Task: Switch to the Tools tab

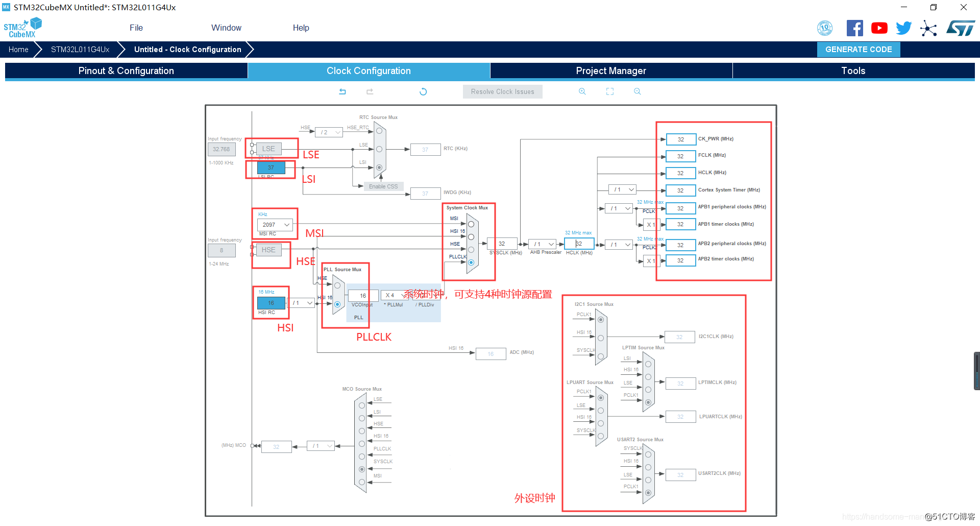Action: tap(853, 71)
